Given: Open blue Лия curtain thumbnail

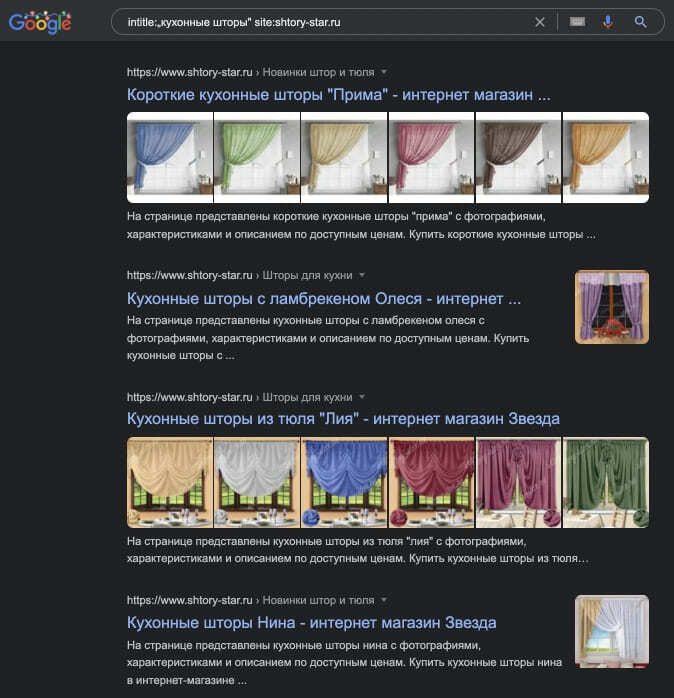Looking at the screenshot, I should [344, 483].
